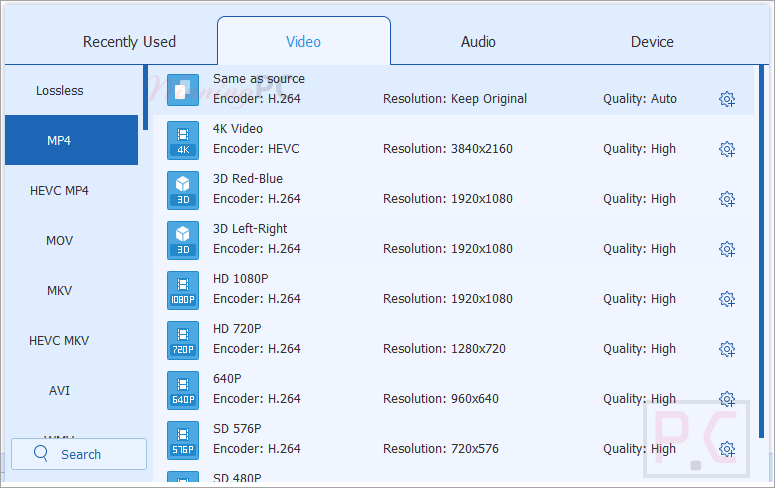Image resolution: width=775 pixels, height=488 pixels.
Task: Click the preset list vertical scrollbar
Action: (x=761, y=251)
